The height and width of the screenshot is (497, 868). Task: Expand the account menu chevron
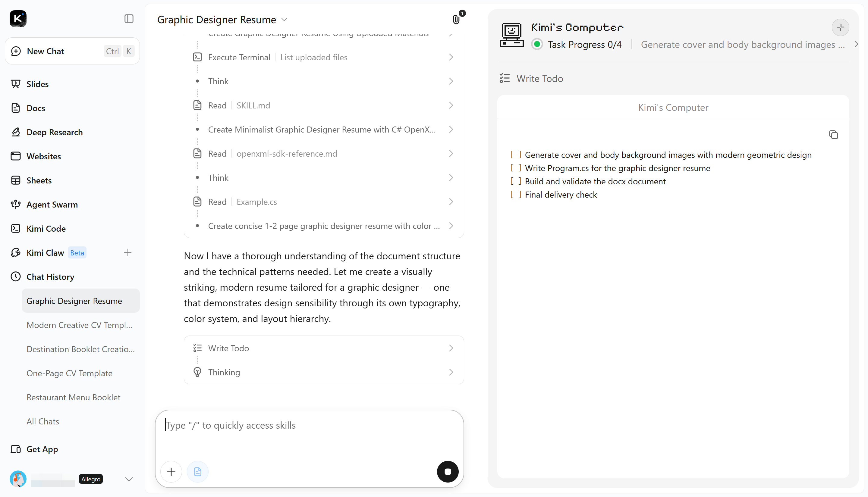[x=129, y=479]
